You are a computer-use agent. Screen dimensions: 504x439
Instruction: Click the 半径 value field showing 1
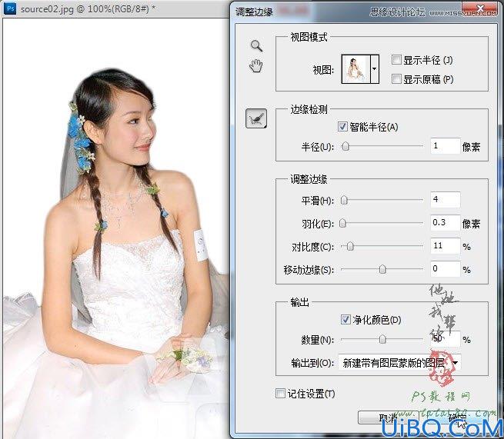(446, 146)
